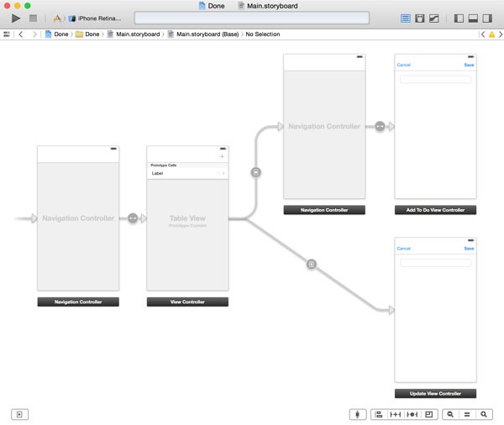This screenshot has height=425, width=504.
Task: Select text field in Add To Do View Controller
Action: [x=435, y=79]
